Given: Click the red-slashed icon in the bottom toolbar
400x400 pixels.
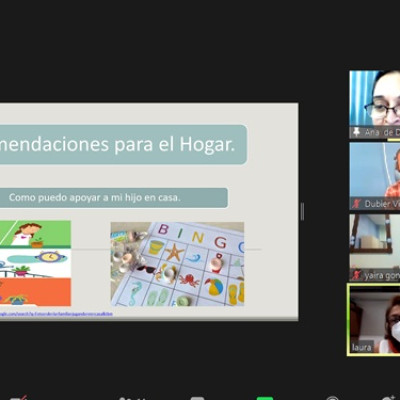Looking at the screenshot, I should coord(18,398).
